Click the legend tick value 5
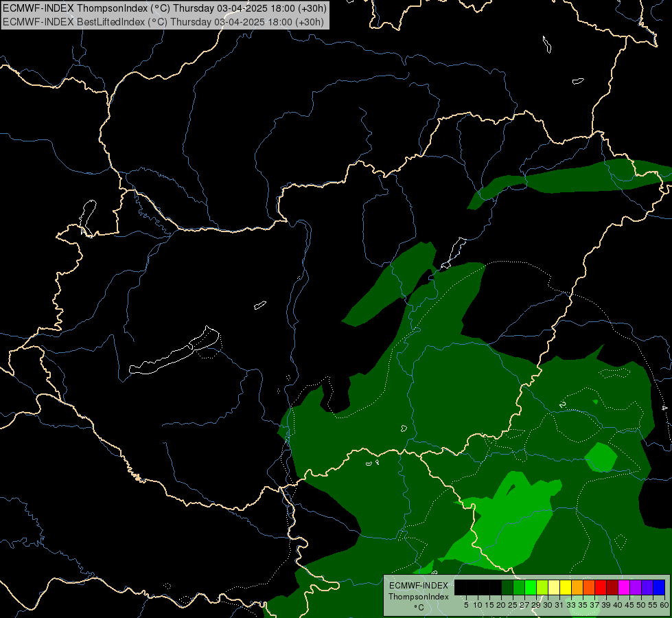The height and width of the screenshot is (618, 672). click(466, 605)
